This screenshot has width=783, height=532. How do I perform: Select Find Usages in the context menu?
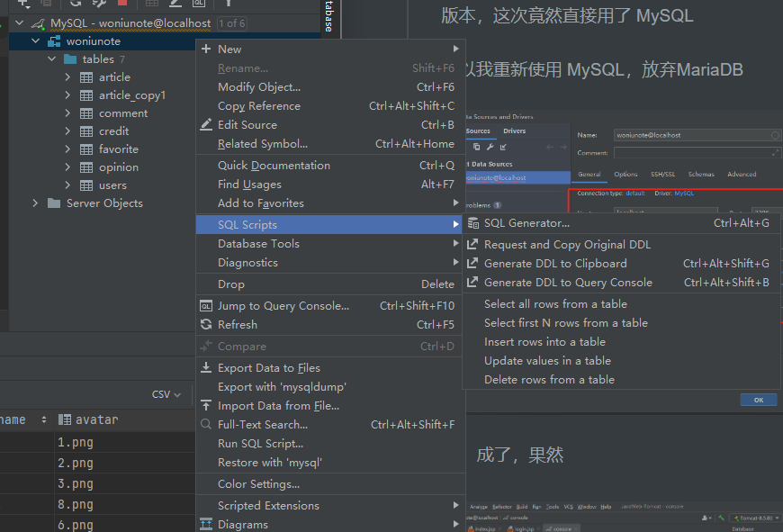329,185
